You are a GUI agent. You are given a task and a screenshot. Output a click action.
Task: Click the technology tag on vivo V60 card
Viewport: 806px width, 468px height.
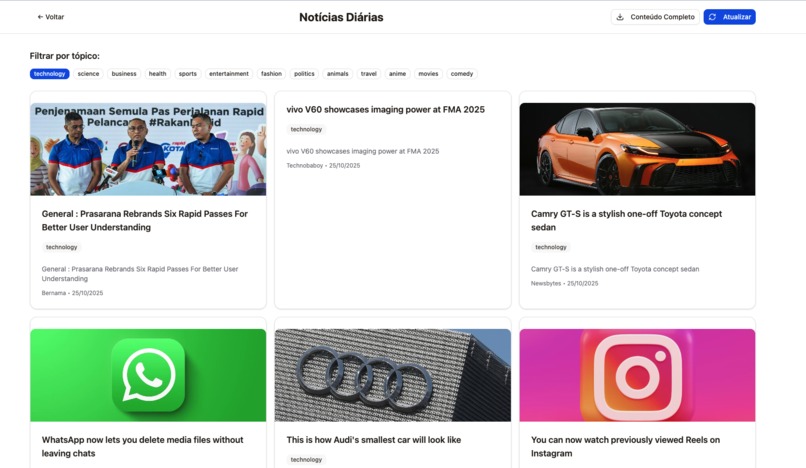coord(306,130)
